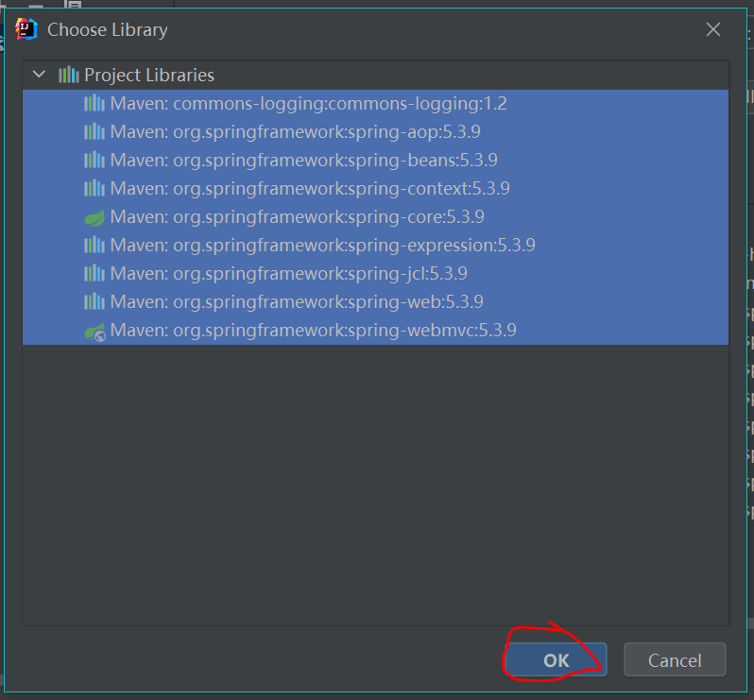Confirm the library selection with OK
The height and width of the screenshot is (700, 754).
(x=556, y=660)
